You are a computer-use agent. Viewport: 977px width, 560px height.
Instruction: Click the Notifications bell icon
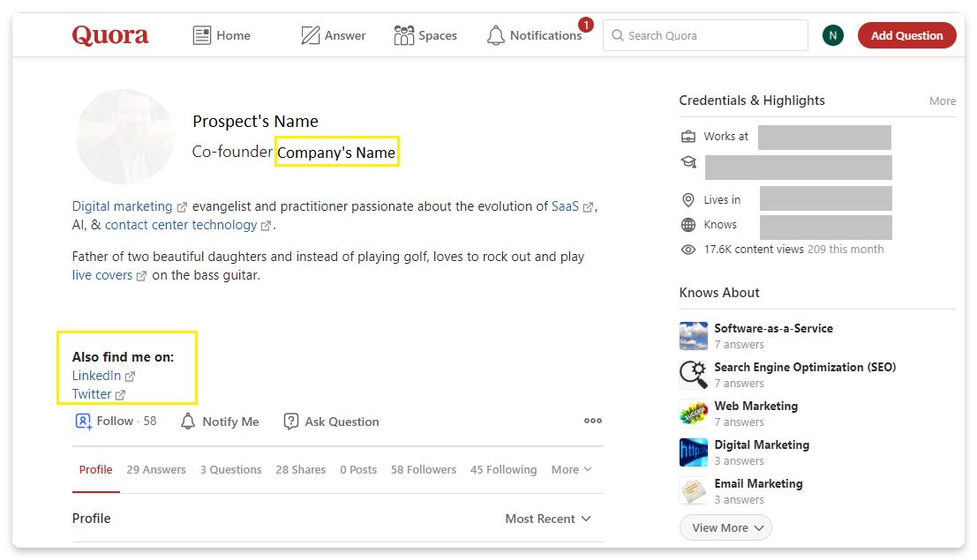tap(496, 35)
